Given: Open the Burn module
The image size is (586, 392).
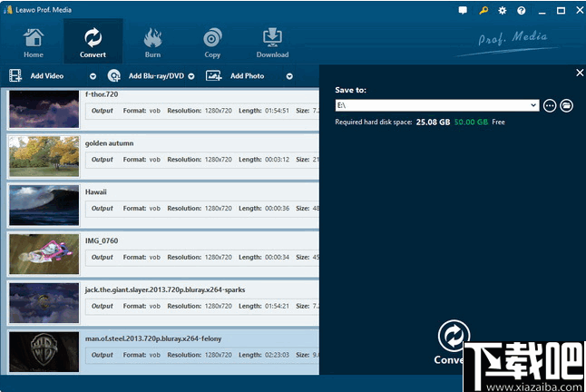Looking at the screenshot, I should click(x=153, y=43).
